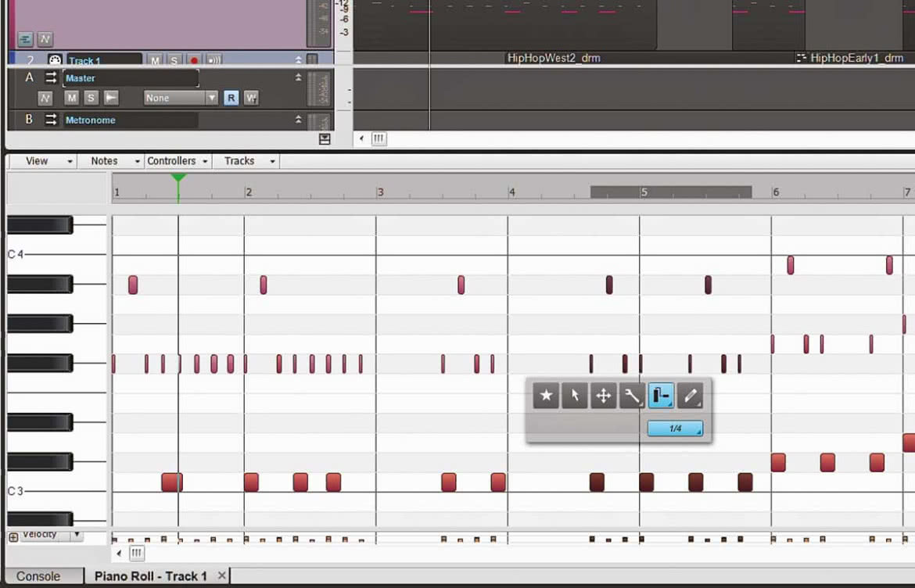Open the Tracks menu
Screen dimensions: 915x588
[x=246, y=161]
